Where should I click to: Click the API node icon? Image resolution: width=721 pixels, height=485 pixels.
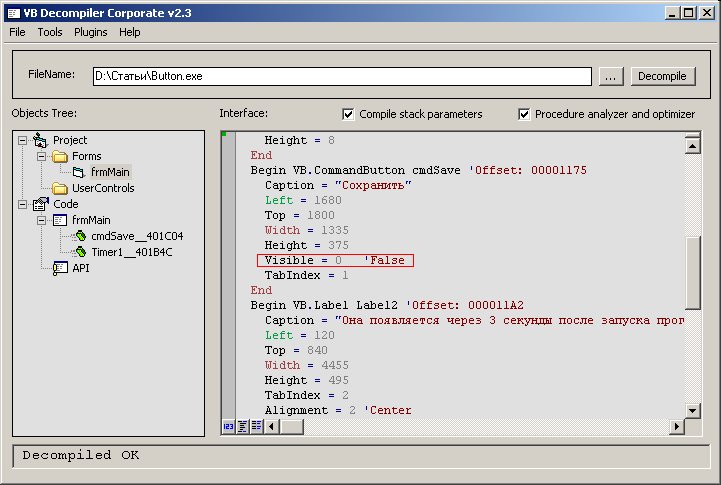click(x=59, y=268)
